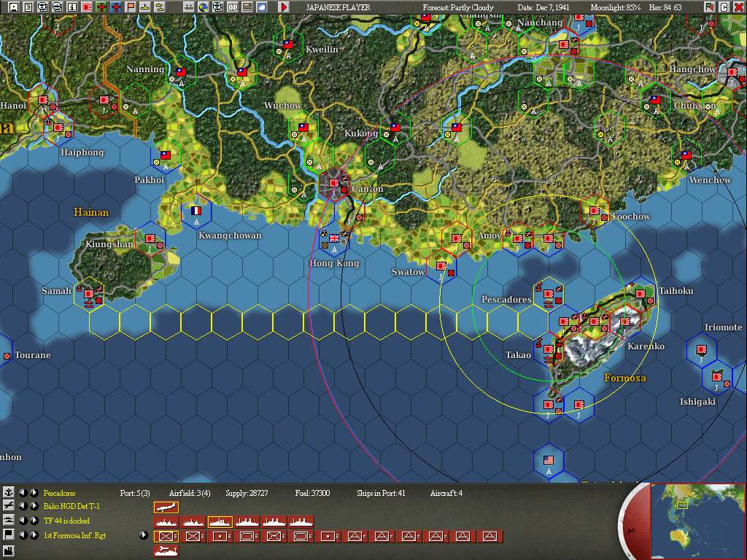Click the globe icon in toolbar
Viewport: 747px width, 560px height.
(x=204, y=7)
